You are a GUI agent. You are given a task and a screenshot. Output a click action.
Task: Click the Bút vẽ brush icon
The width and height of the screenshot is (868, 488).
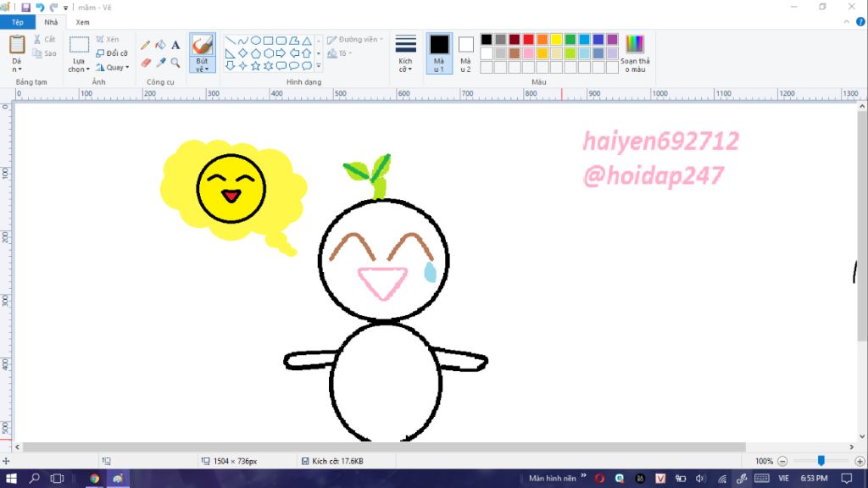coord(202,45)
